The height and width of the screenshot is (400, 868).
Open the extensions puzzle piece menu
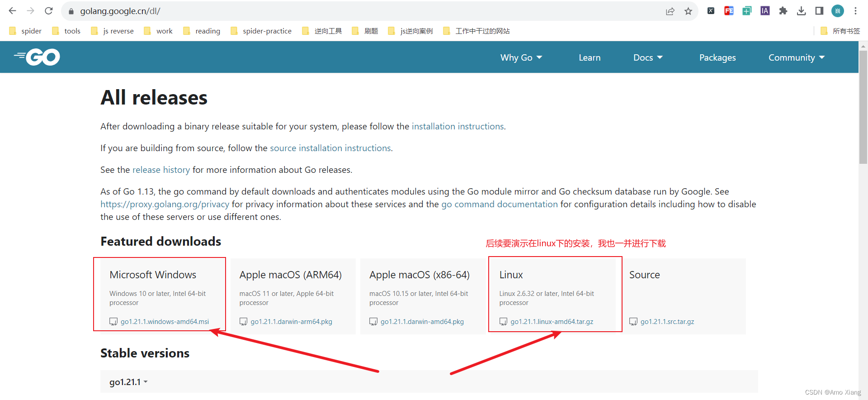[x=783, y=11]
